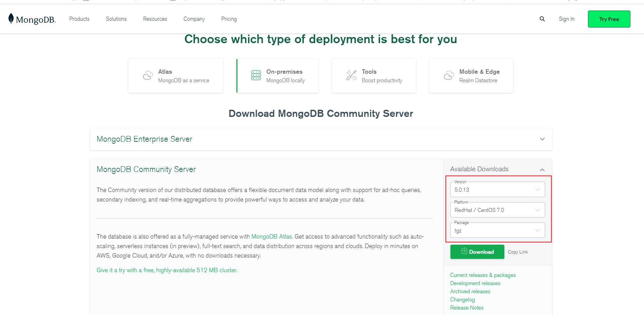Screen dimensions: 644x315
Task: Open the Platform dropdown showing RedHat / CentOS 7.0
Action: point(498,210)
